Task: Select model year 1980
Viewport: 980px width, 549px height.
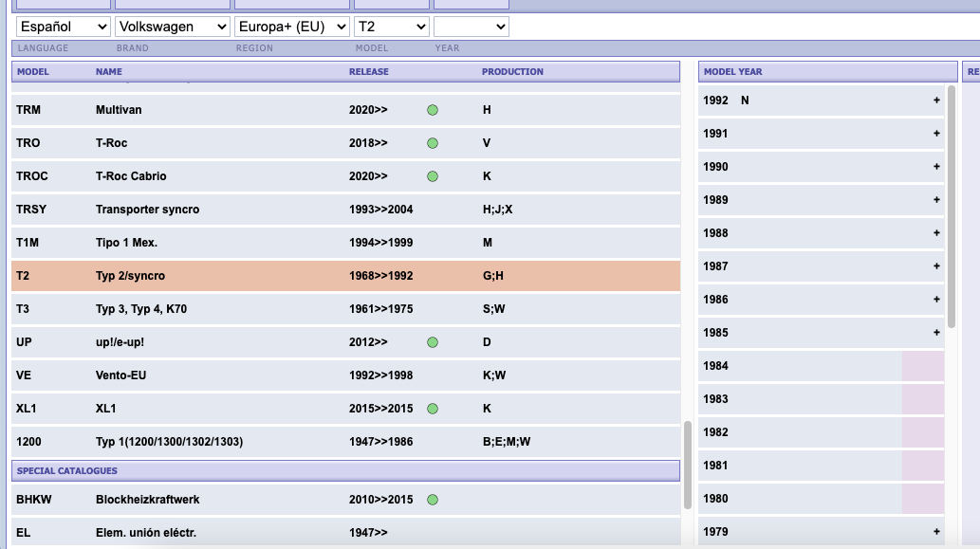Action: pos(715,499)
